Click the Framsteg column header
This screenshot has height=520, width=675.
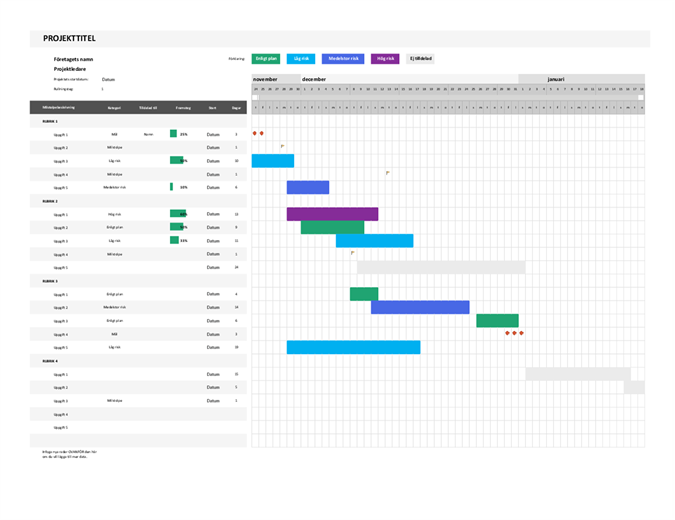tap(183, 108)
